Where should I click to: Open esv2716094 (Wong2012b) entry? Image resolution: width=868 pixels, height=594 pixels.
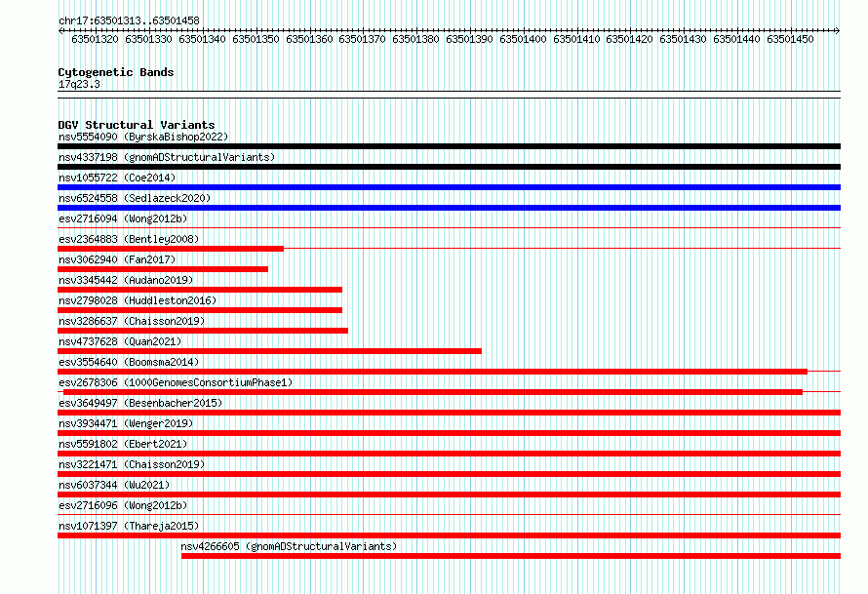click(123, 218)
